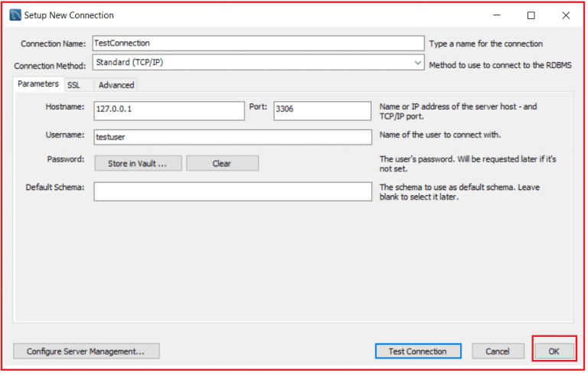Expand the Connection Method dropdown
Screen dimensions: 588x373
point(417,63)
